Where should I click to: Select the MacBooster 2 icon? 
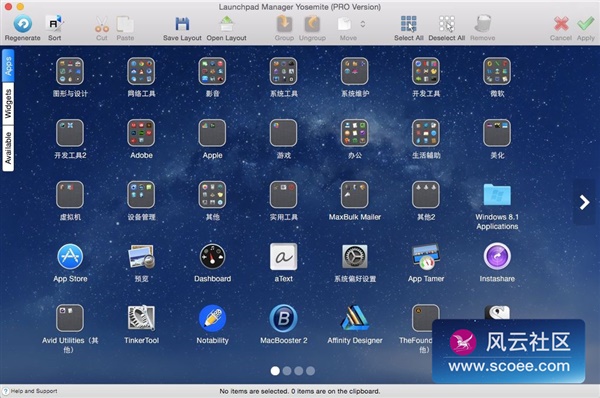coord(284,318)
